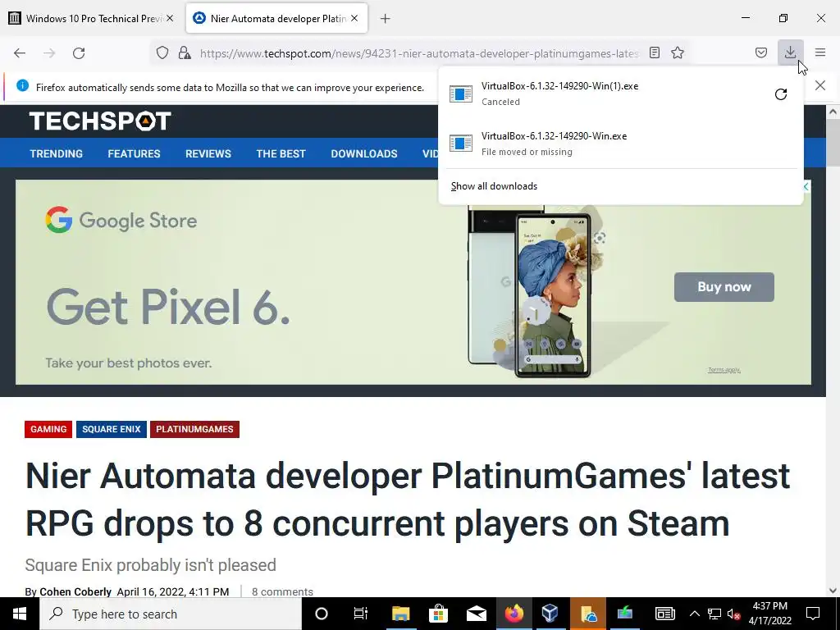Show hidden system tray icons
The height and width of the screenshot is (630, 840).
694,614
